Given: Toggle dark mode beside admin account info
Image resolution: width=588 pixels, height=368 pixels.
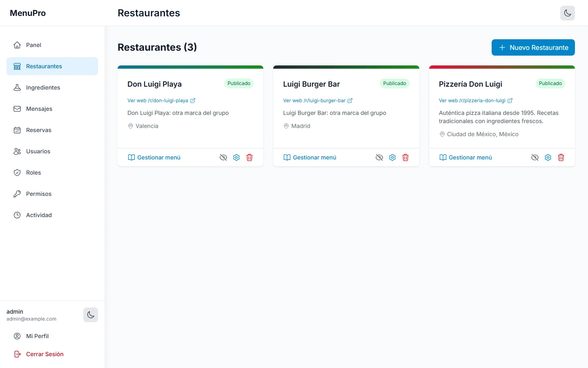Looking at the screenshot, I should click(91, 315).
